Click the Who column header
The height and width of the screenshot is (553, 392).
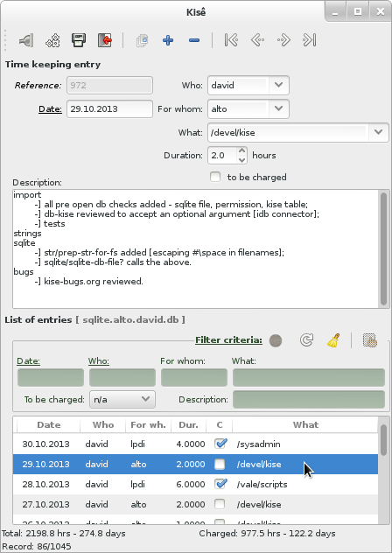coord(103,425)
